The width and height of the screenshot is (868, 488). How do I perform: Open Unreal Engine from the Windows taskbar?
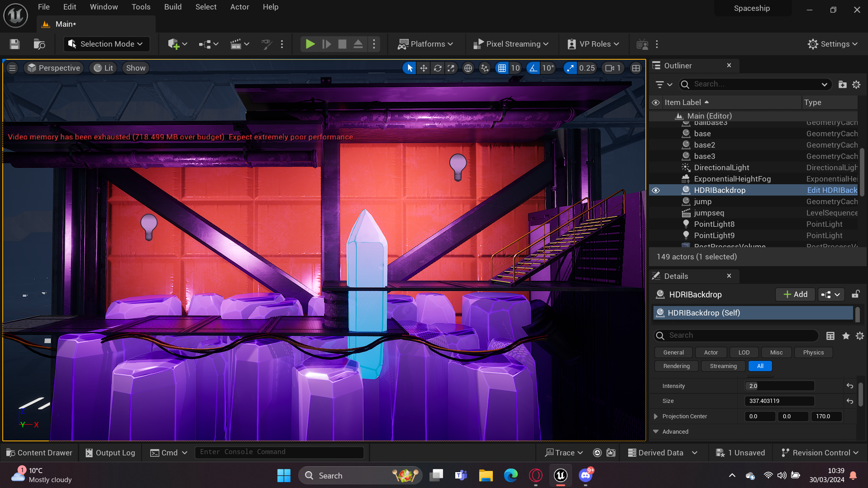pos(561,475)
